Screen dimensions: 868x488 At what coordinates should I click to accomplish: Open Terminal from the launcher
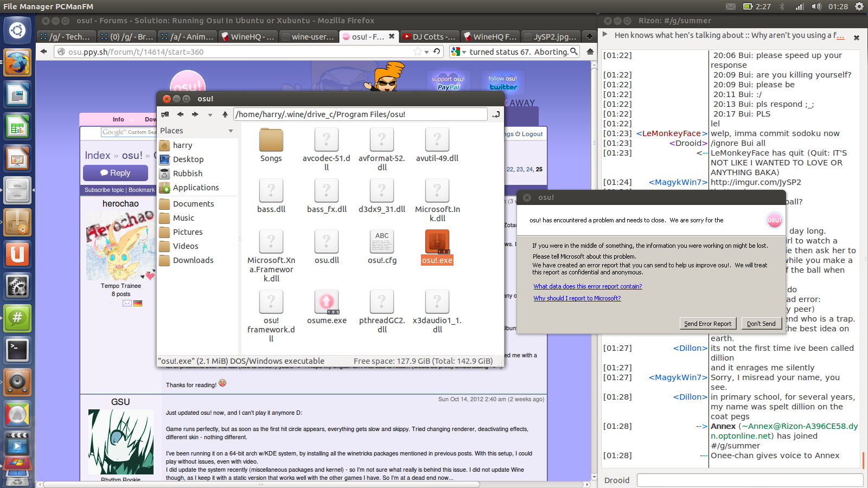[17, 350]
